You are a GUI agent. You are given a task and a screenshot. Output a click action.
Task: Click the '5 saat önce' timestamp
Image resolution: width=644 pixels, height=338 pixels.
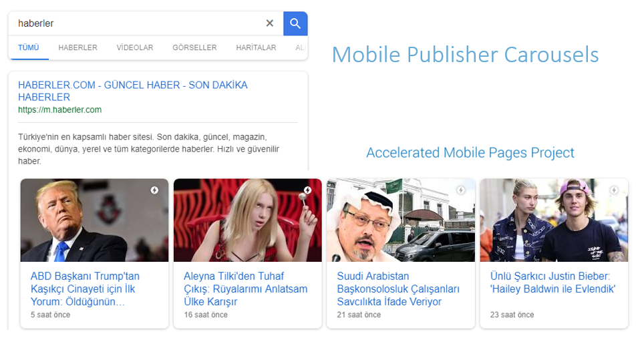coord(50,315)
